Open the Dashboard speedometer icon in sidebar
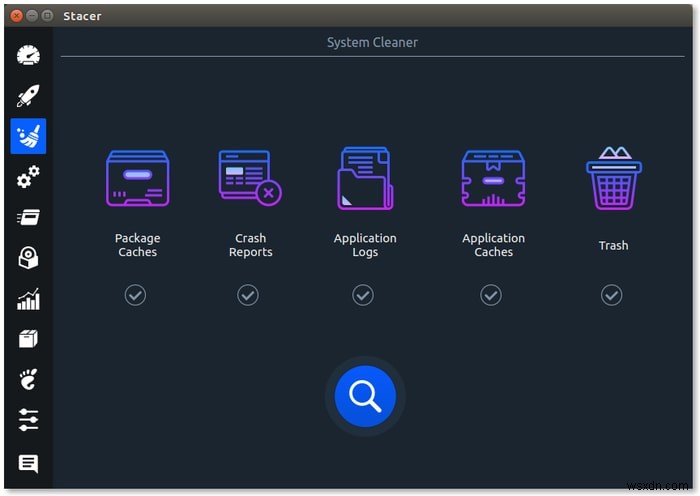 (x=28, y=55)
